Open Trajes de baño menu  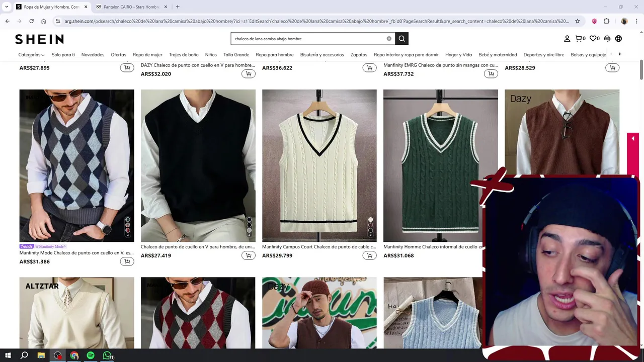184,55
